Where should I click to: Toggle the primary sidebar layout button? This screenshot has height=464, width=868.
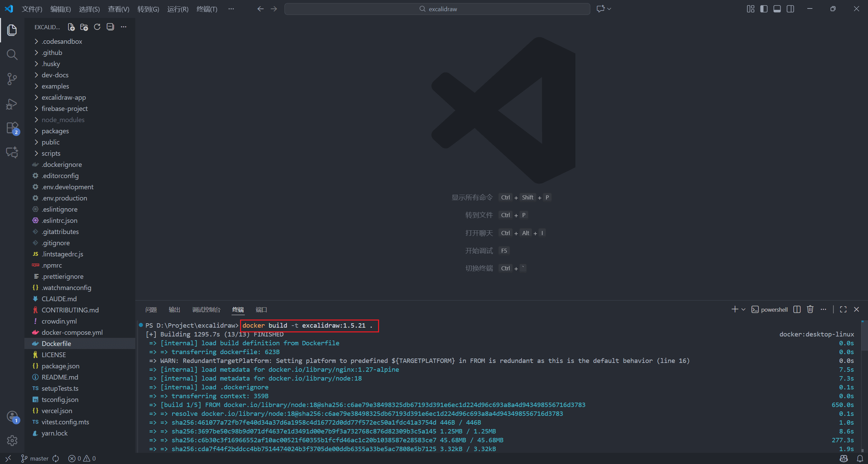click(x=764, y=9)
